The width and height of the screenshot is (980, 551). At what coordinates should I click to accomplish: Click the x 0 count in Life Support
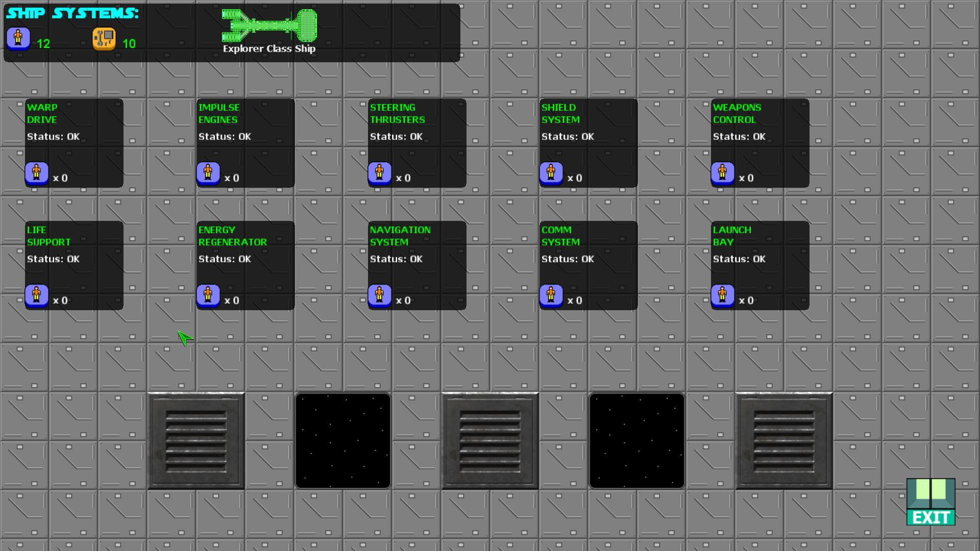point(60,300)
